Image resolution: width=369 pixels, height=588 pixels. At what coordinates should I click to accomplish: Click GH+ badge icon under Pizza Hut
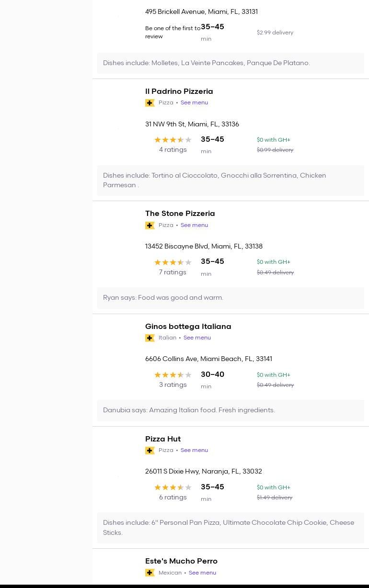click(x=150, y=451)
